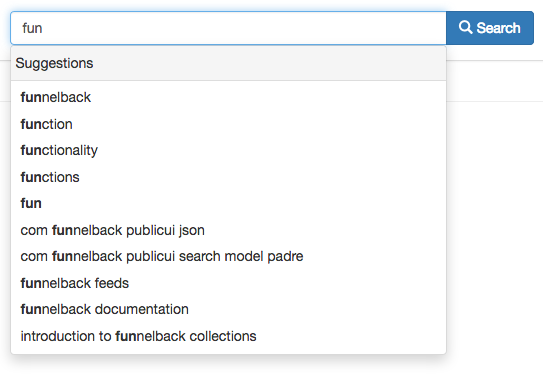This screenshot has height=374, width=543.
Task: Click the Suggestions header row
Action: pyautogui.click(x=229, y=63)
